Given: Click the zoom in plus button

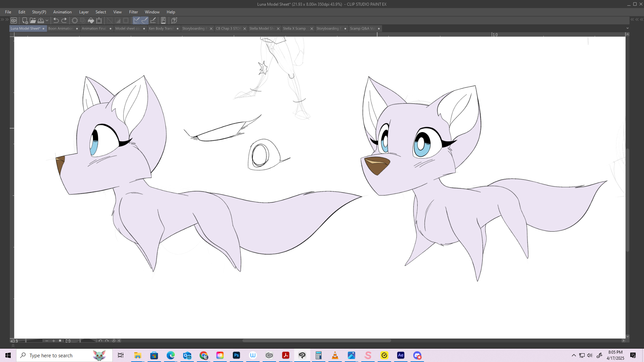Looking at the screenshot, I should [x=53, y=341].
